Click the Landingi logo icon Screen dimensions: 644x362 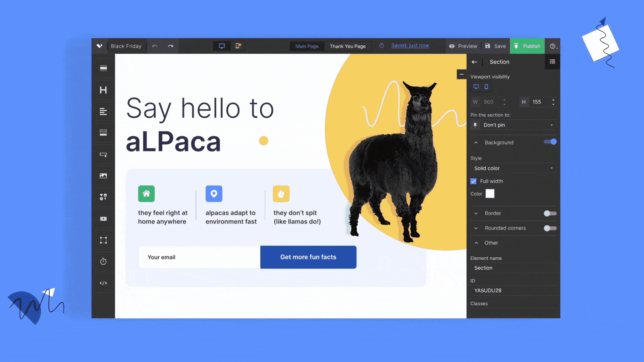pyautogui.click(x=99, y=46)
